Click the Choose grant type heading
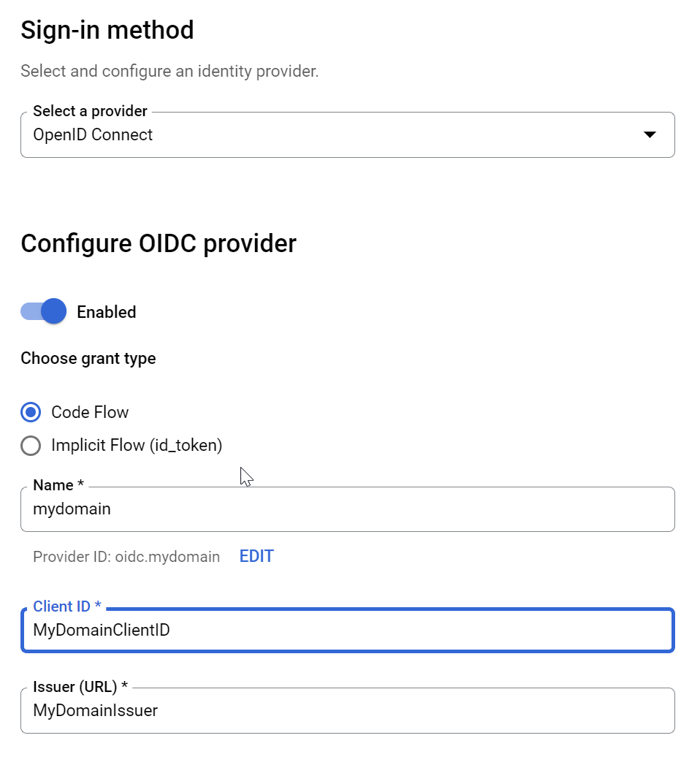Image resolution: width=700 pixels, height=757 pixels. [x=88, y=358]
